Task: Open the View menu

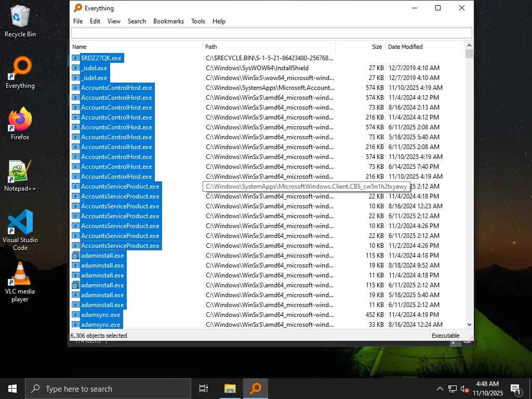Action: pyautogui.click(x=114, y=21)
